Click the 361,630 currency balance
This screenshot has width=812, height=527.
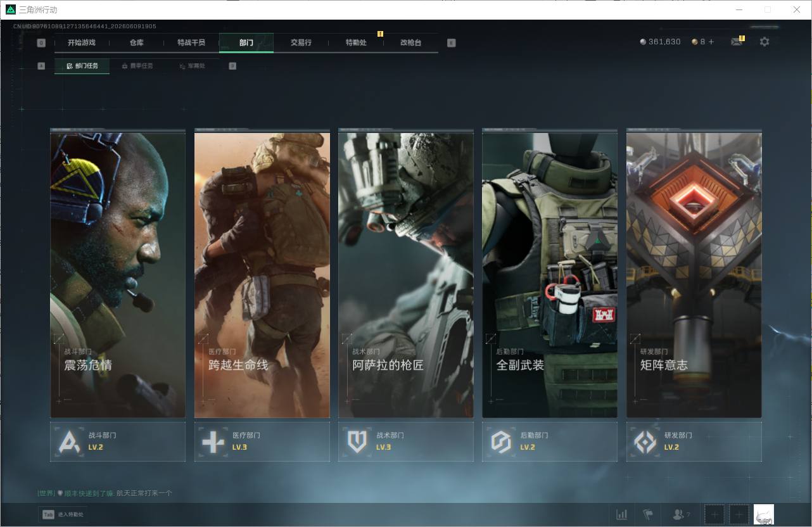point(660,42)
